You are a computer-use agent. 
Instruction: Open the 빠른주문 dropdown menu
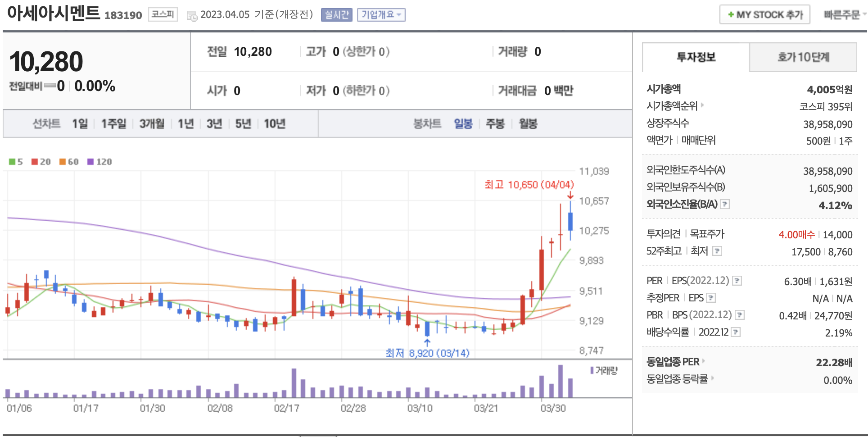click(x=844, y=15)
